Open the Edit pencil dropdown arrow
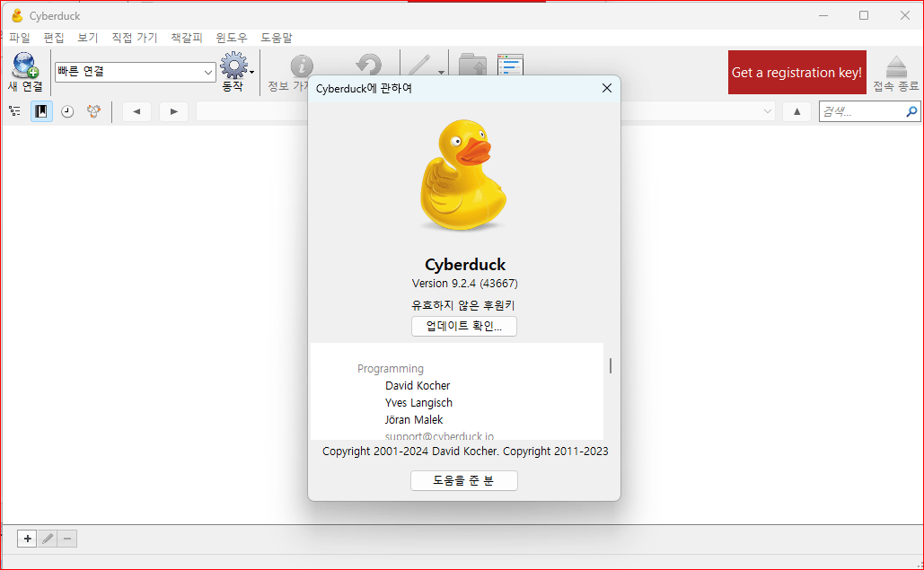 click(x=441, y=73)
